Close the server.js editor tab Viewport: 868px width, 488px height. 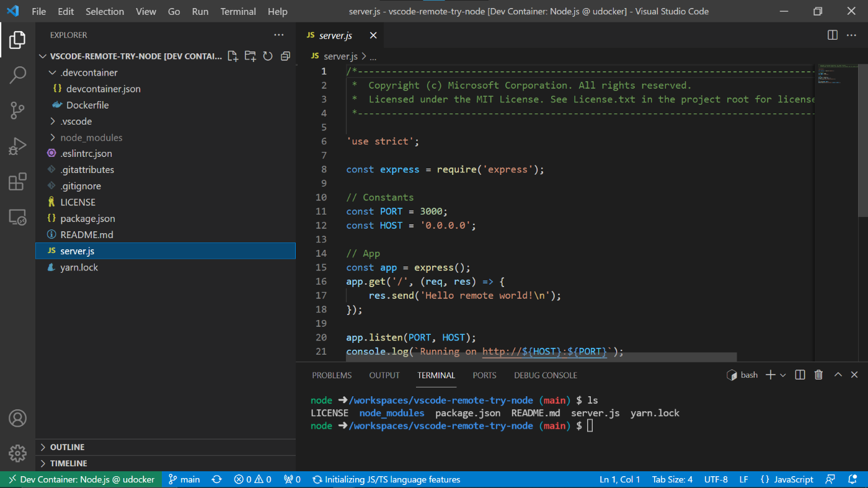[x=373, y=35]
